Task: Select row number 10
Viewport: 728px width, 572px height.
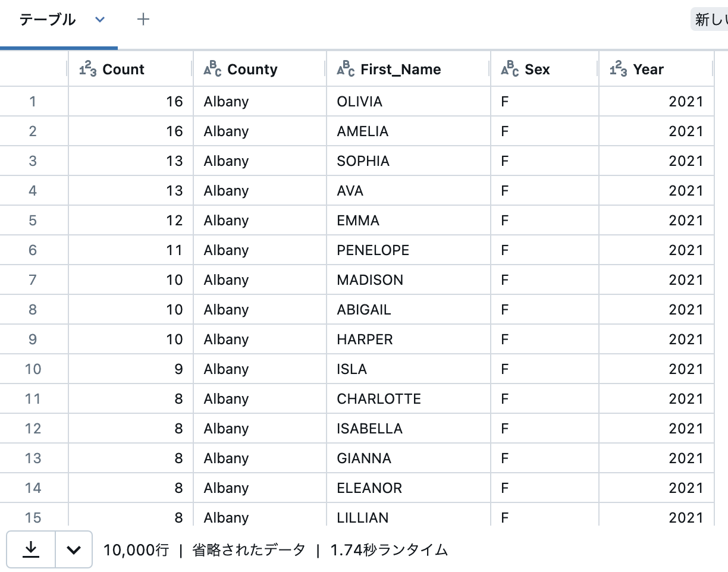Action: click(33, 369)
